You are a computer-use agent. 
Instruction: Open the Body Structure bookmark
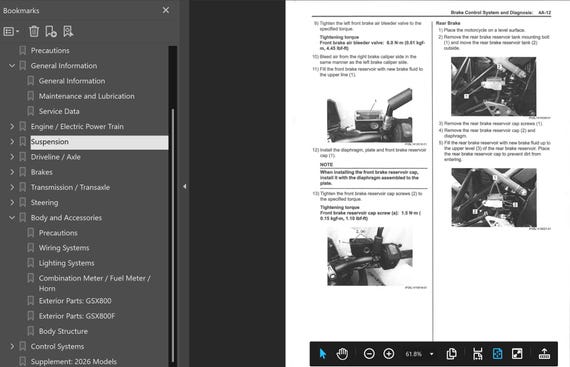63,331
